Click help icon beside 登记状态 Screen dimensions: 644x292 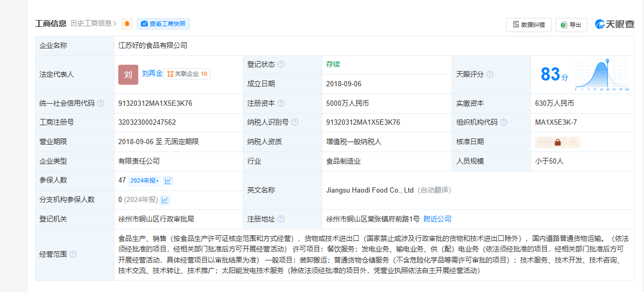pyautogui.click(x=281, y=65)
